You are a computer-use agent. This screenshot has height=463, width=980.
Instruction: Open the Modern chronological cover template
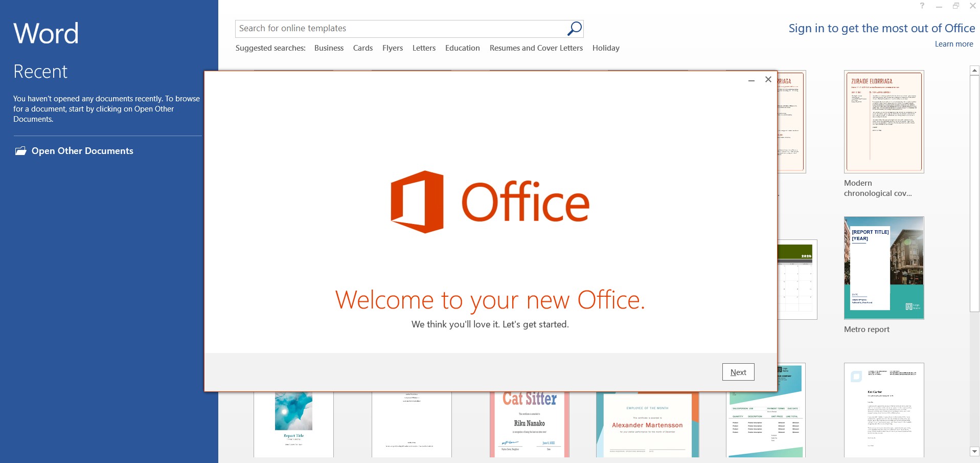884,121
